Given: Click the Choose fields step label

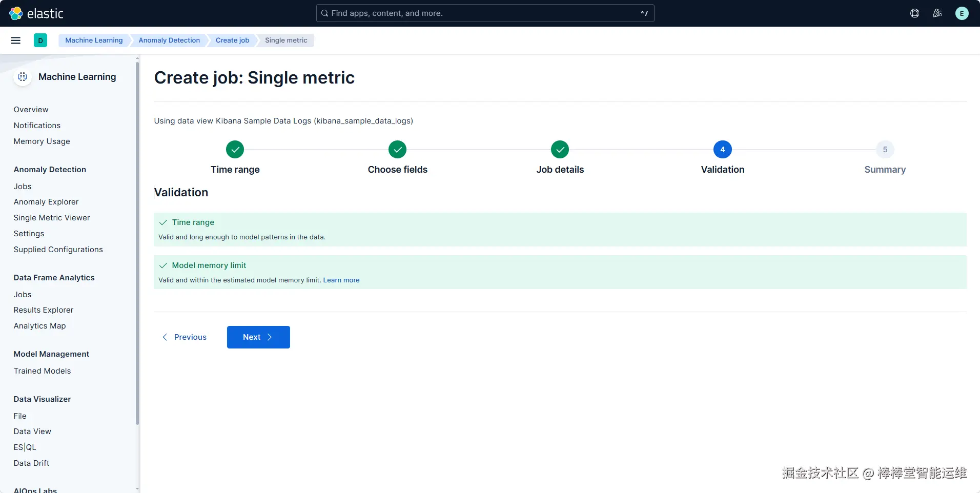Looking at the screenshot, I should tap(398, 170).
